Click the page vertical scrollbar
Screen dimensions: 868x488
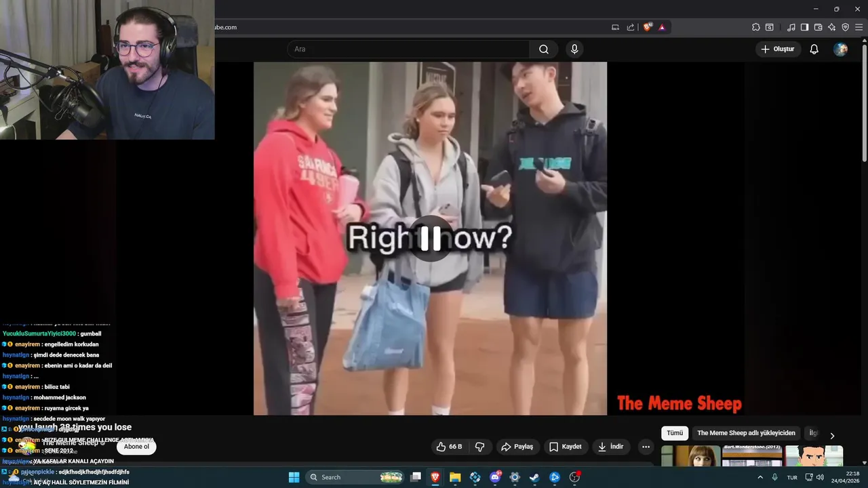[864, 102]
